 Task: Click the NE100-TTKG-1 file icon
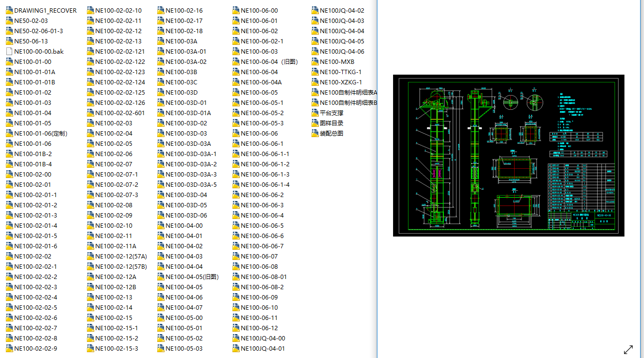315,72
